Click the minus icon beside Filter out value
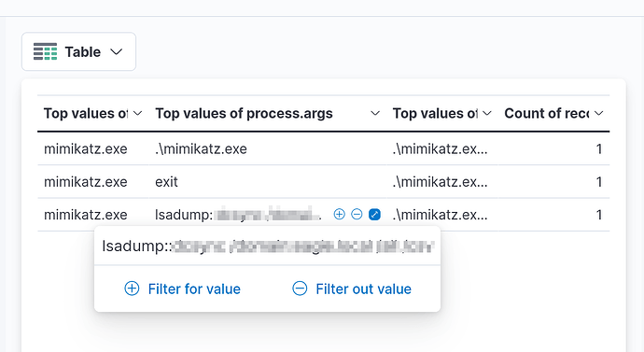644x352 pixels. click(300, 289)
